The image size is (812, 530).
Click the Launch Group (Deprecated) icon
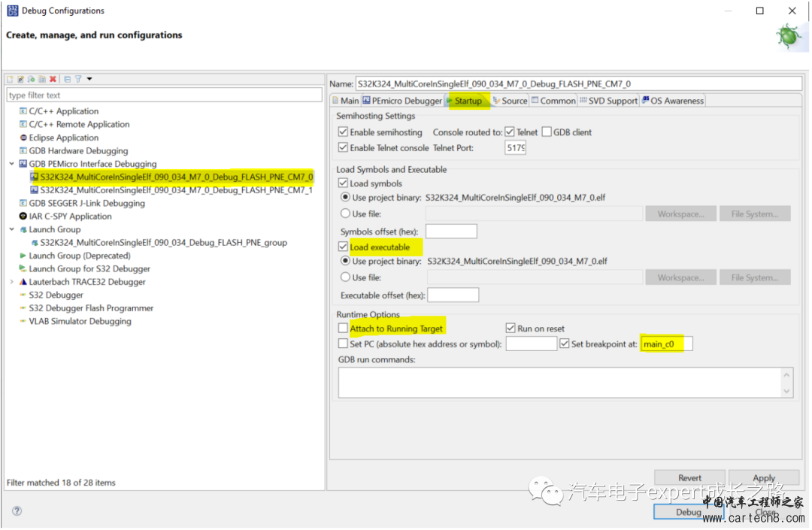point(23,255)
